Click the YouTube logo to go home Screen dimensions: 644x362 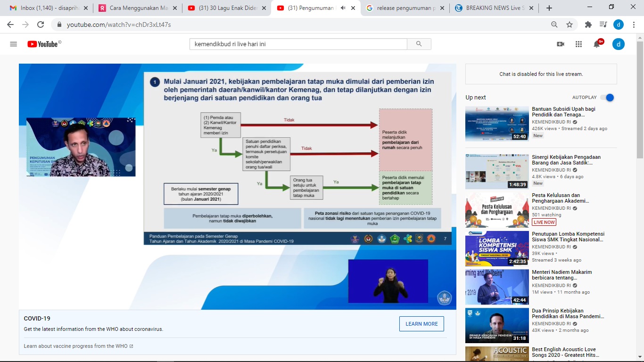(42, 44)
